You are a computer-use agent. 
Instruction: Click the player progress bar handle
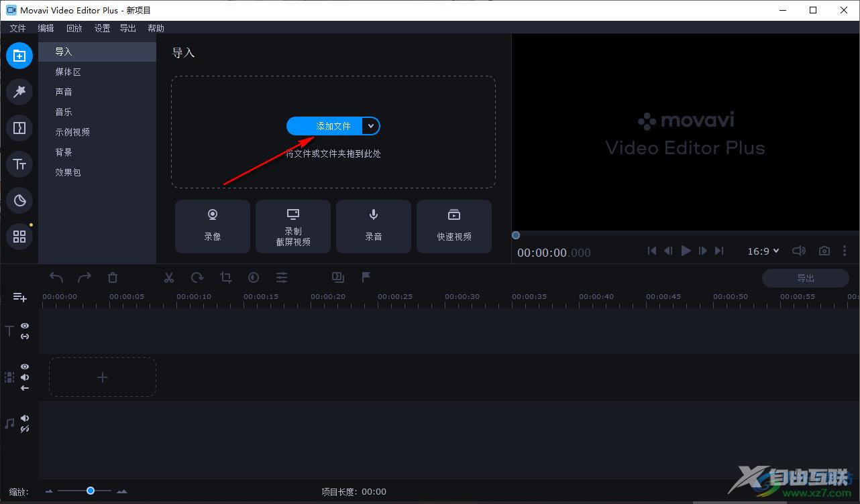tap(516, 235)
